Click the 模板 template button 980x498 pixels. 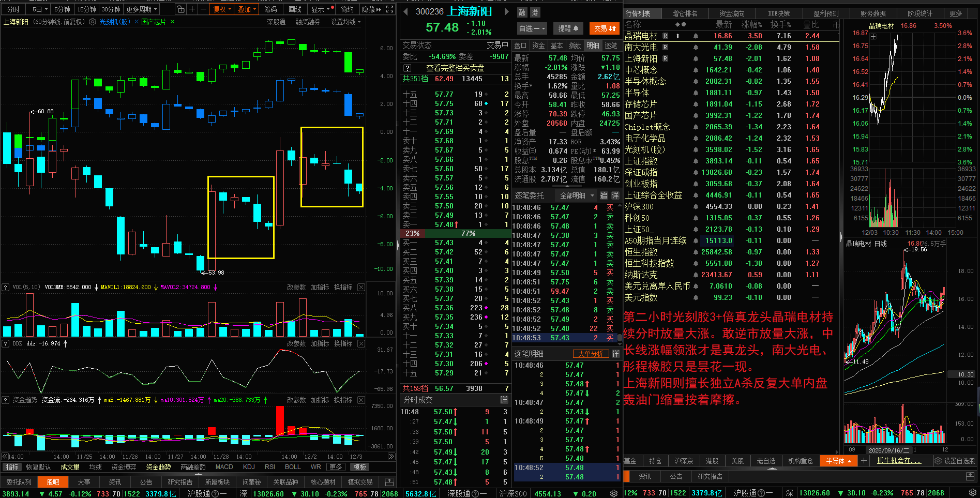[359, 467]
